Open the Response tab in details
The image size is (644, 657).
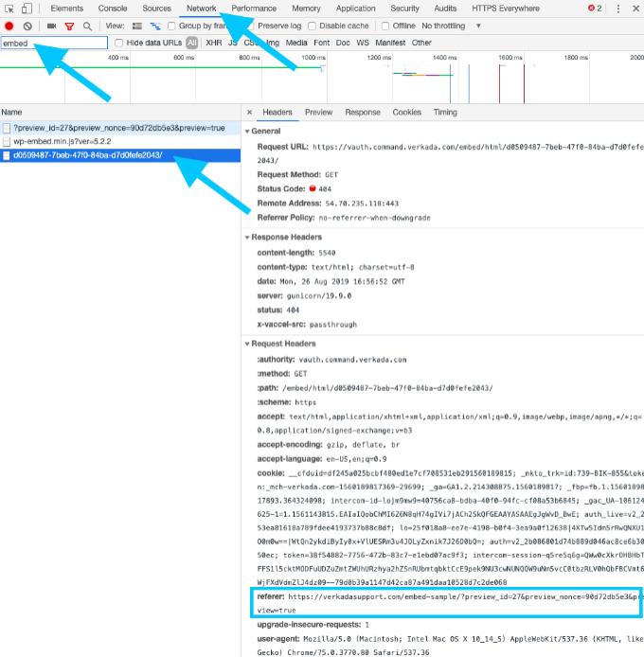[x=362, y=112]
